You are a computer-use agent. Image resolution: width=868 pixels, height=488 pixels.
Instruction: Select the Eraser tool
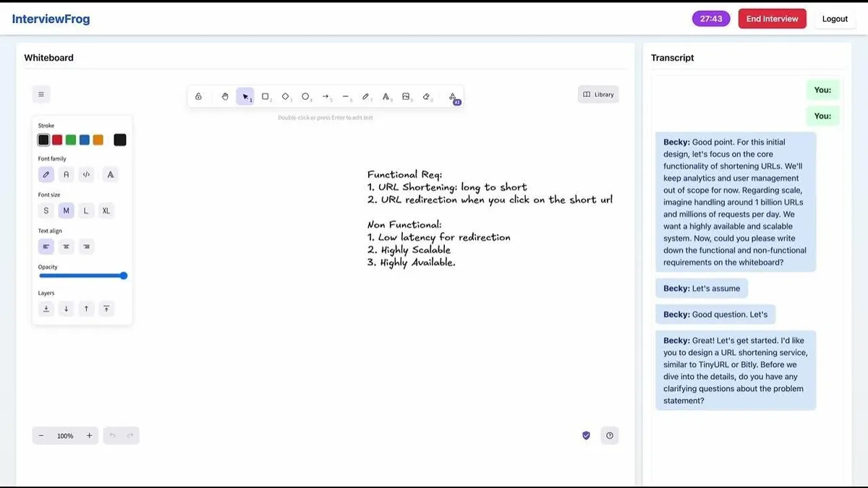[427, 95]
